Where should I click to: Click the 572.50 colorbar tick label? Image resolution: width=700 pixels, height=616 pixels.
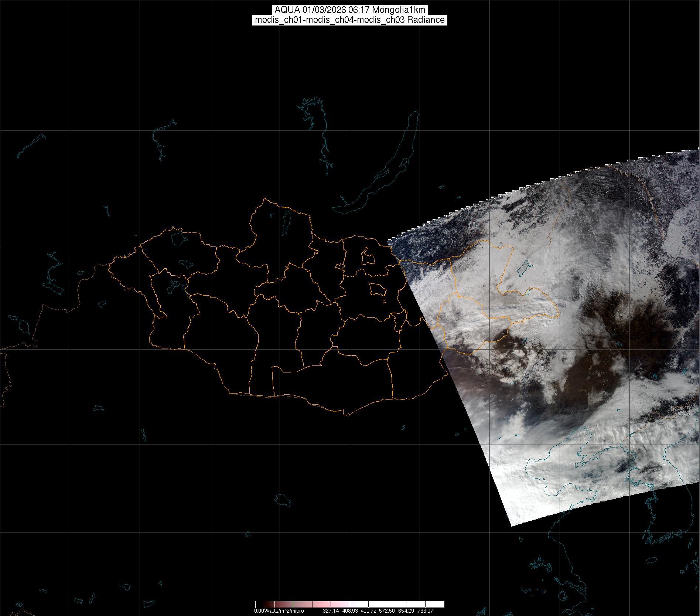[387, 611]
